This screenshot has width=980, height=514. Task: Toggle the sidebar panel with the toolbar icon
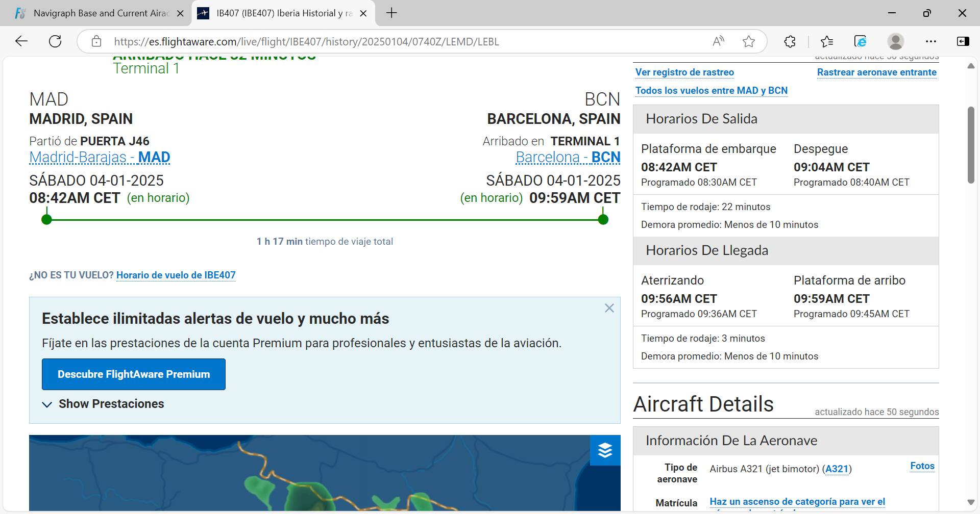pyautogui.click(x=963, y=41)
